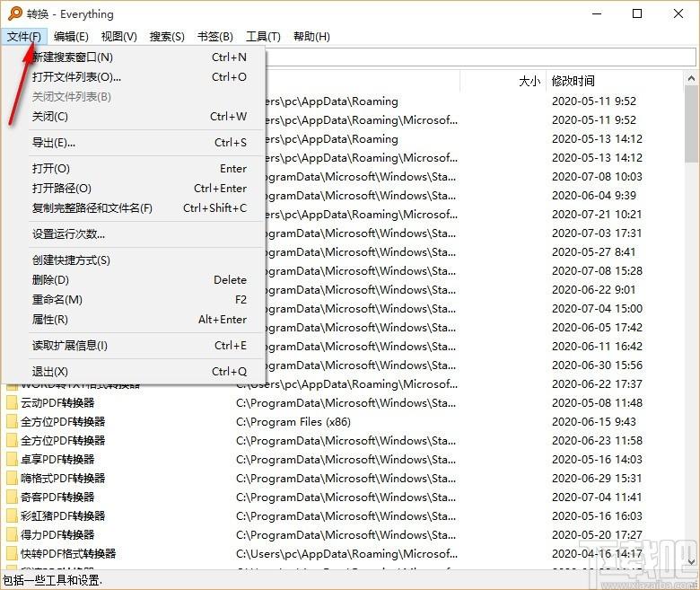Click the C:\Program Files (x86) path cell
Screen dimensions: 700x590
click(293, 421)
